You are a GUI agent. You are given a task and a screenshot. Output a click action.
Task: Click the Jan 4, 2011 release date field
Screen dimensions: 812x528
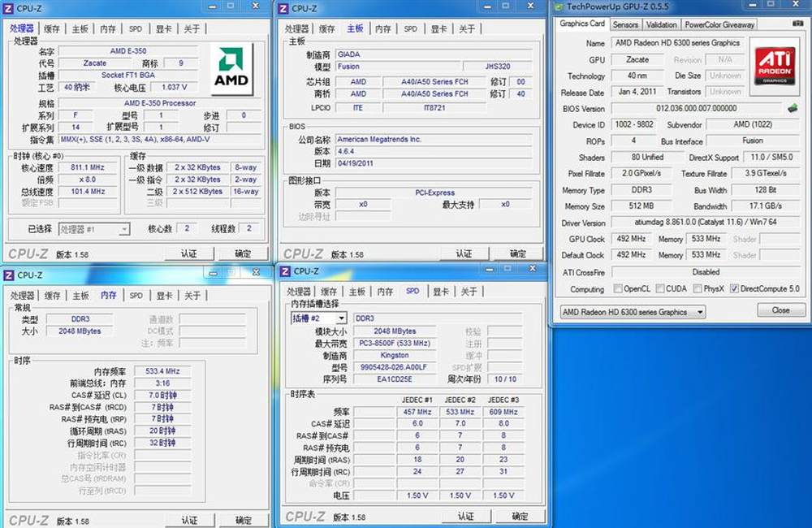click(637, 91)
